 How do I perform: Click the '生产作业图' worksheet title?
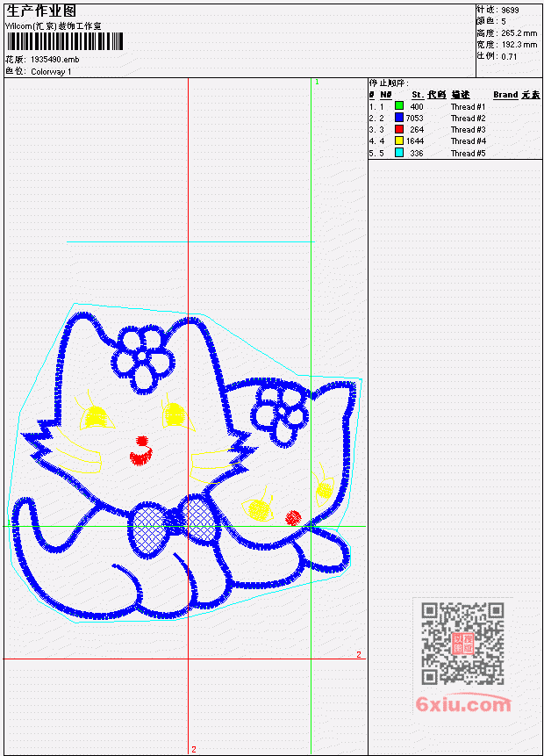click(41, 11)
